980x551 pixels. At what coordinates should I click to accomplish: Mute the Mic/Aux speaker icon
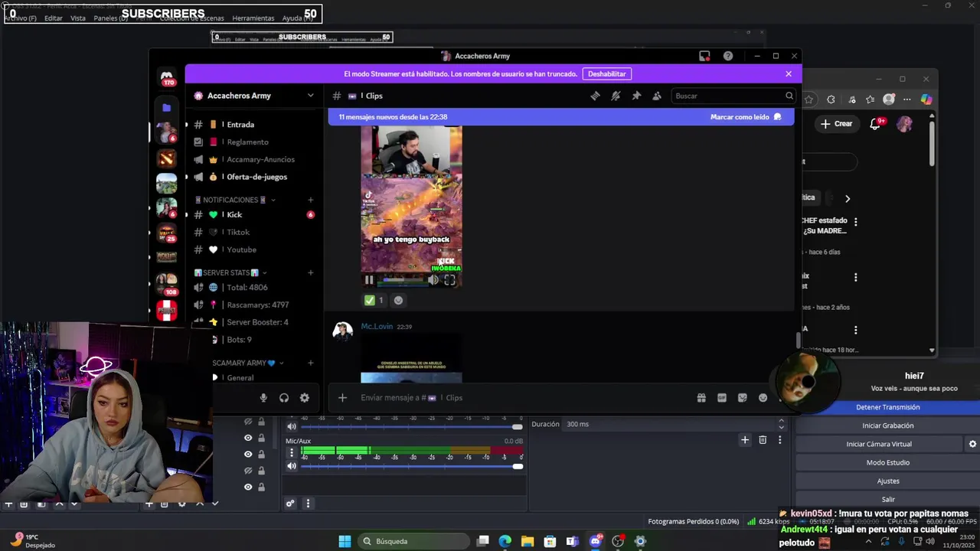pyautogui.click(x=292, y=466)
